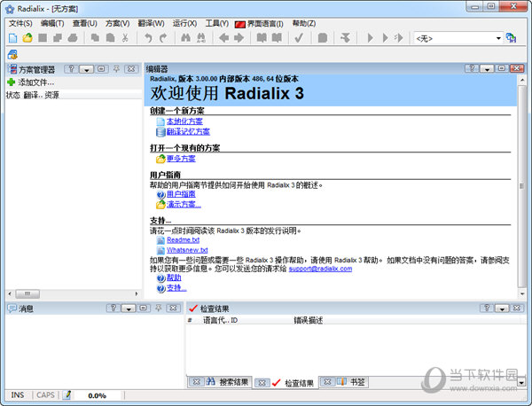This screenshot has width=532, height=406.
Task: Open the Project Manager panel dropdown arrow
Action: click(87, 69)
